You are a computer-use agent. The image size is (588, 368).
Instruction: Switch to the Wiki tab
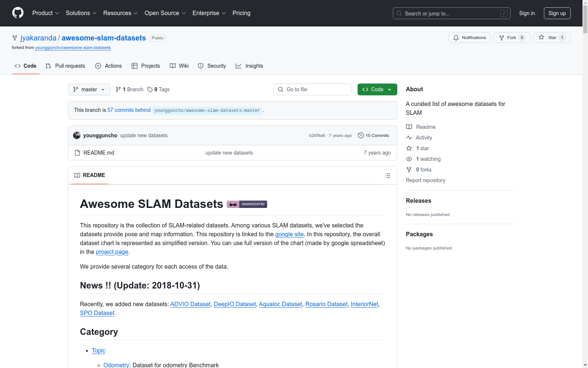pyautogui.click(x=179, y=66)
